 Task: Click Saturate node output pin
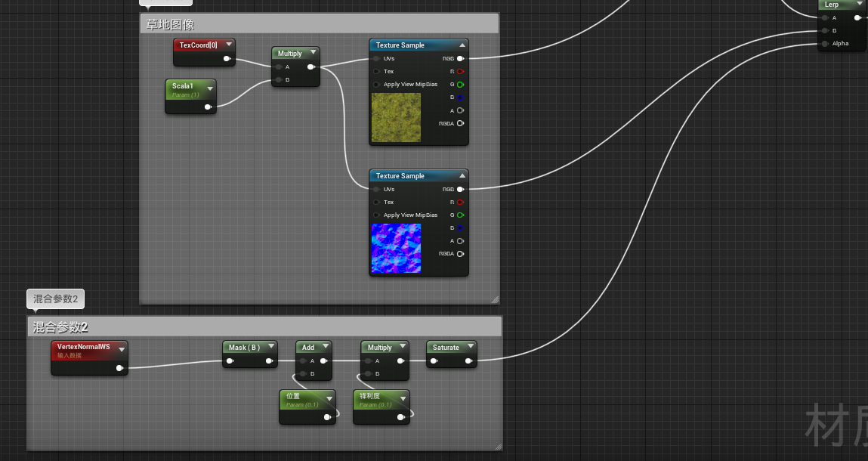[x=469, y=360]
